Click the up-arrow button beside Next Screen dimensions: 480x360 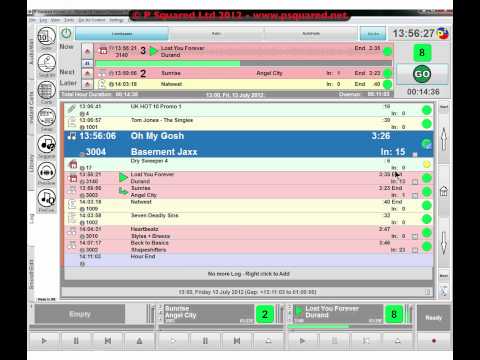(x=87, y=73)
